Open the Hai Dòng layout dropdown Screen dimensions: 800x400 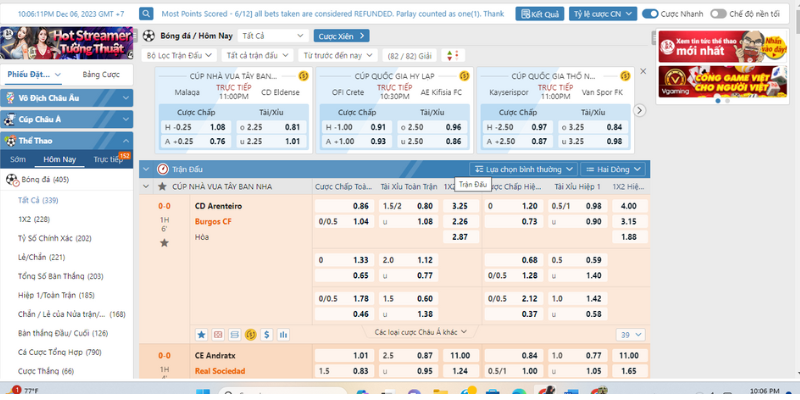(613, 170)
